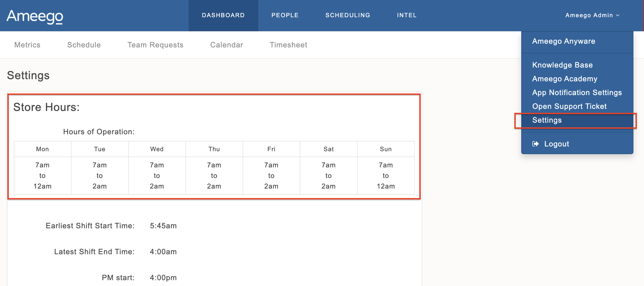Open App Notification Settings

pos(577,92)
